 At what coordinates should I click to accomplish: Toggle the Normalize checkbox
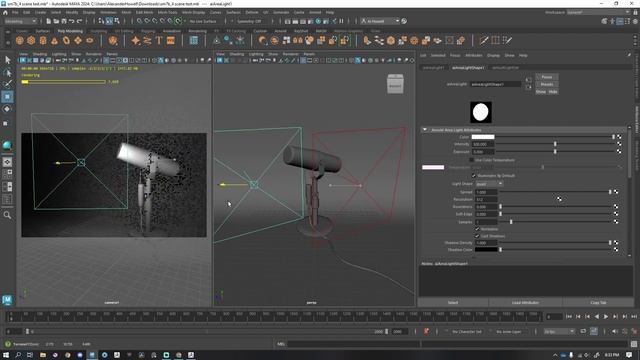(x=477, y=229)
